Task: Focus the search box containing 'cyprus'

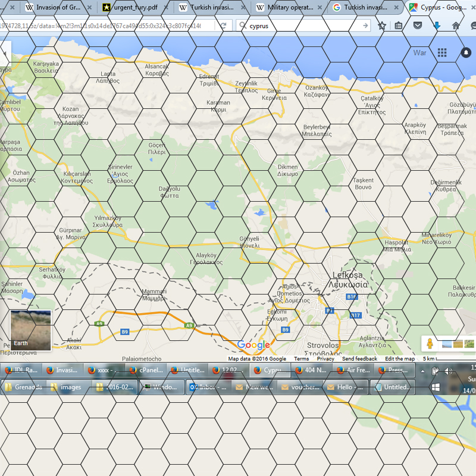Action: click(303, 26)
